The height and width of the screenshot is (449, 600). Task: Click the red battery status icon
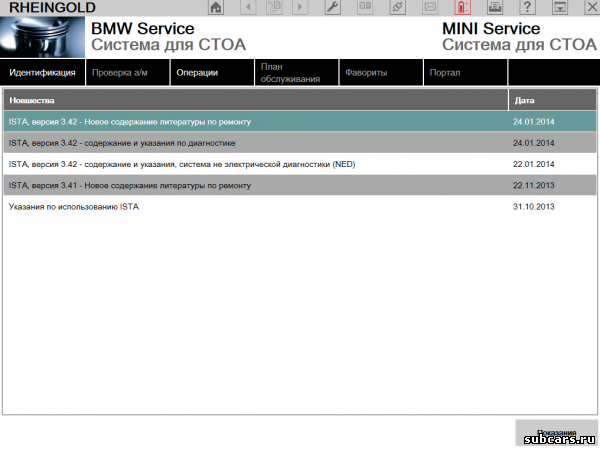[x=463, y=7]
